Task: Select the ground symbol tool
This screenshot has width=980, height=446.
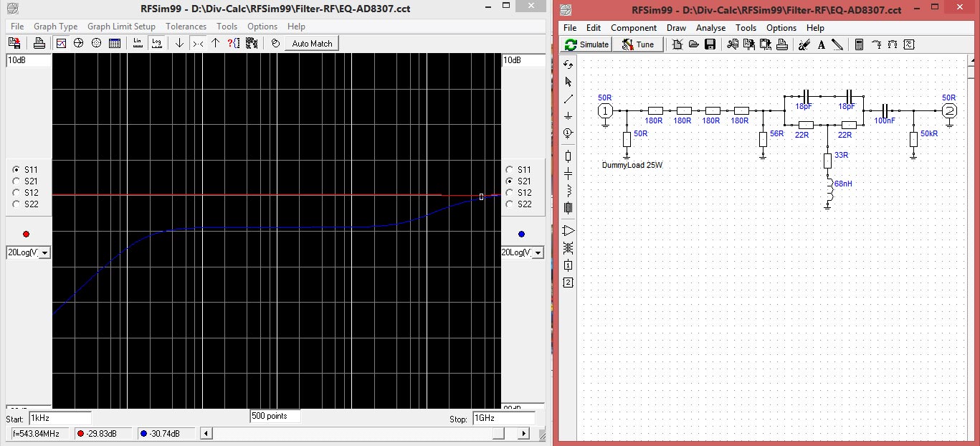Action: (569, 115)
